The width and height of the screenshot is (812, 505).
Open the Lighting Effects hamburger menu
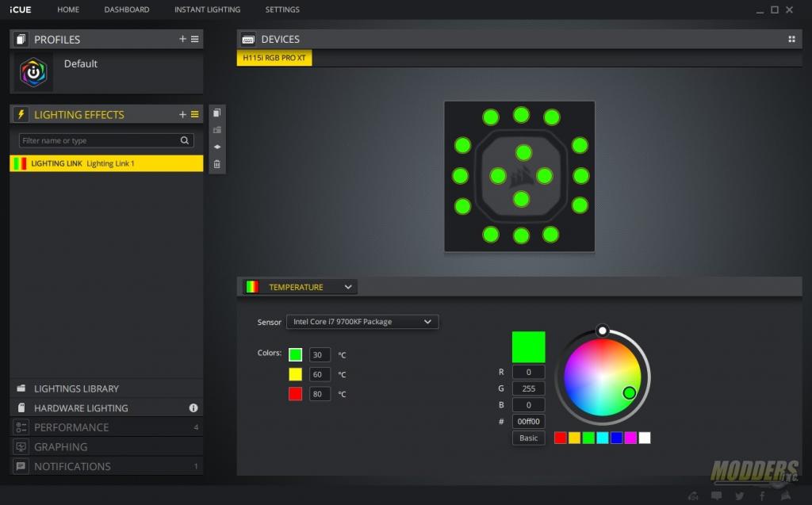click(195, 114)
